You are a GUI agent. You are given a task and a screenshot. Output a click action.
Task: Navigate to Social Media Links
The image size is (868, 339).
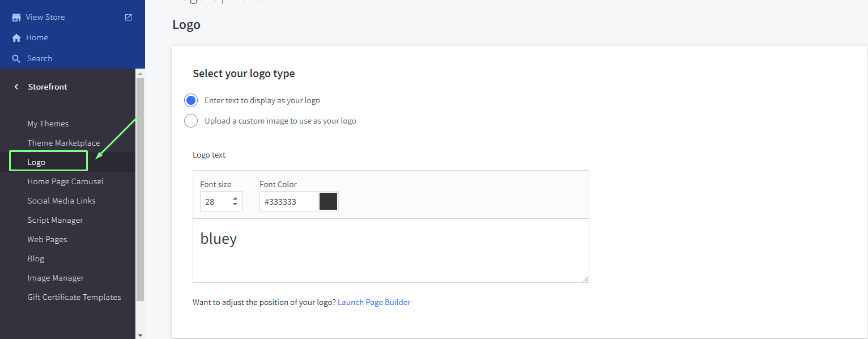pyautogui.click(x=61, y=201)
